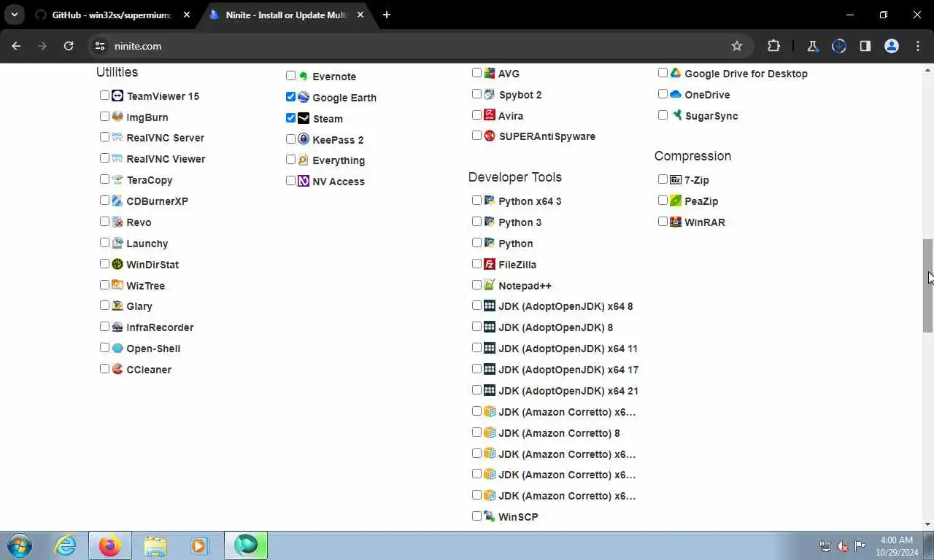Select the Ninite Install or Update tab

(287, 15)
